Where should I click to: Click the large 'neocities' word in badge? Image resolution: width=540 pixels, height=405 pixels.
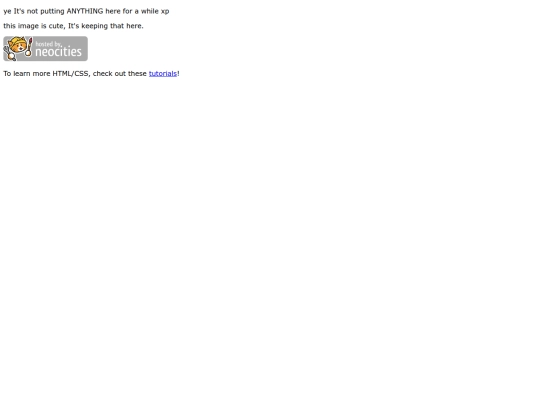pyautogui.click(x=58, y=52)
